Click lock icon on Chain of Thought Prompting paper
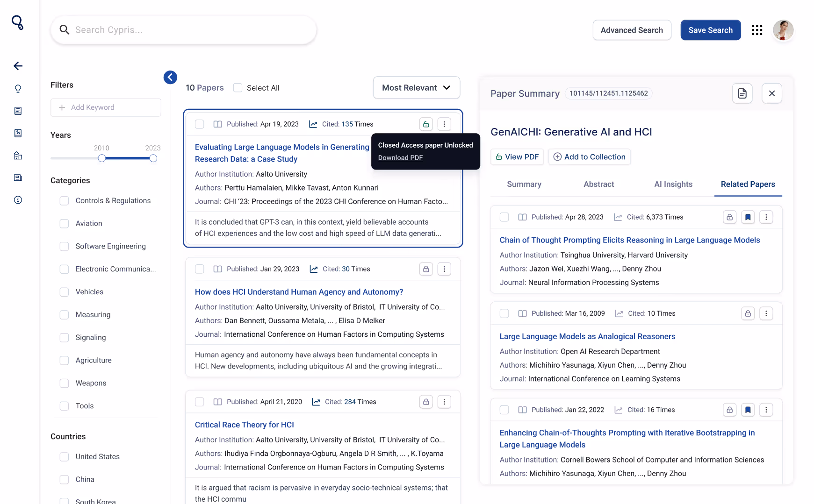This screenshot has height=504, width=814. point(729,217)
